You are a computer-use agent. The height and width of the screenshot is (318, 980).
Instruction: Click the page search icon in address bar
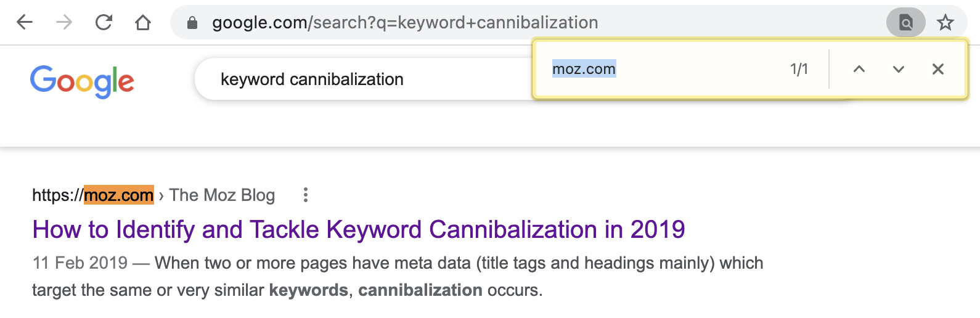[905, 23]
